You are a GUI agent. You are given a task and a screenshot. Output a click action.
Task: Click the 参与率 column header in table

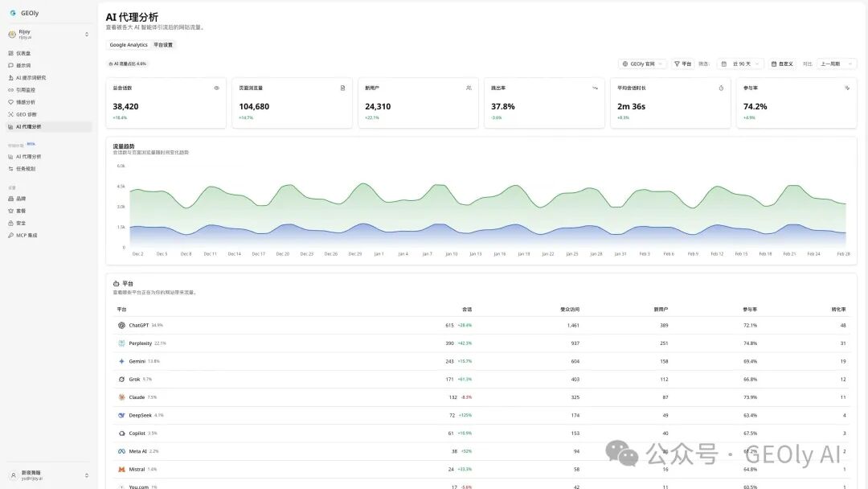point(750,310)
